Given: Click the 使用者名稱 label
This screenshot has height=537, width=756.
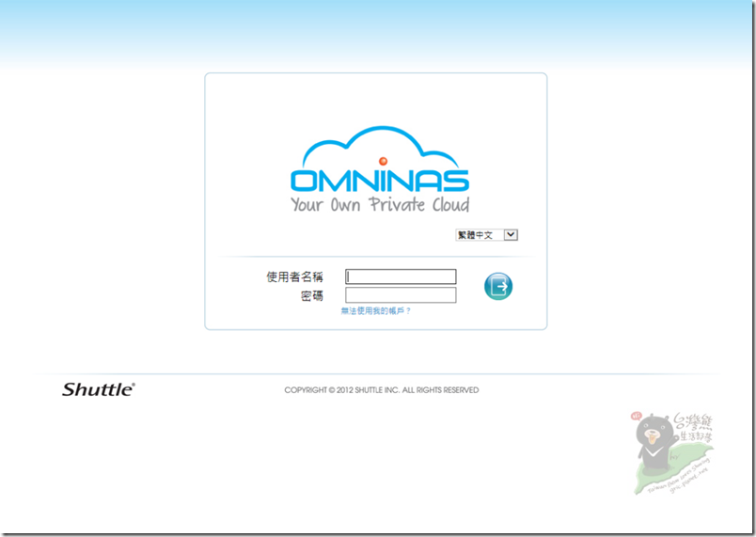Looking at the screenshot, I should coord(294,276).
